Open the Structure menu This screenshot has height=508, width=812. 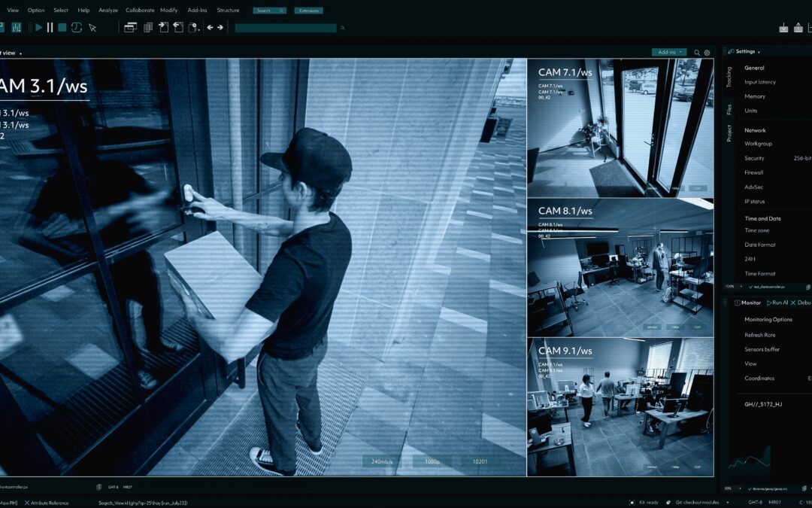[x=228, y=11]
